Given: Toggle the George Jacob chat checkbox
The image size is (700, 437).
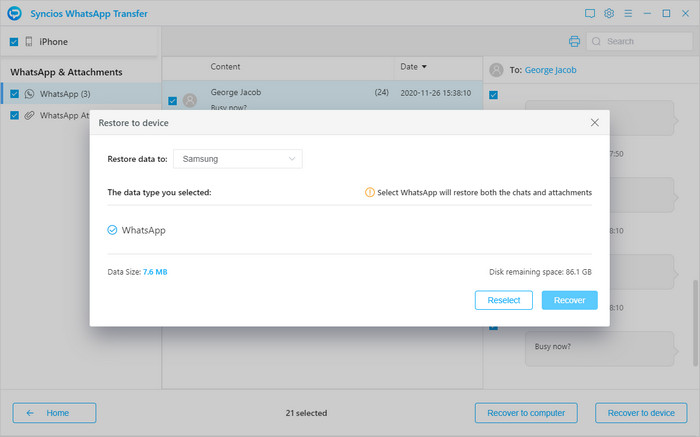Looking at the screenshot, I should coord(172,101).
